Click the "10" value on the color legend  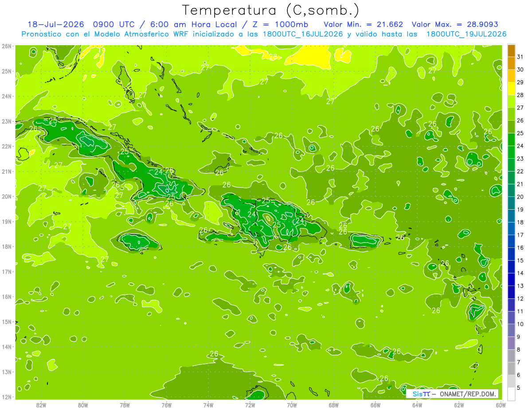pos(520,324)
